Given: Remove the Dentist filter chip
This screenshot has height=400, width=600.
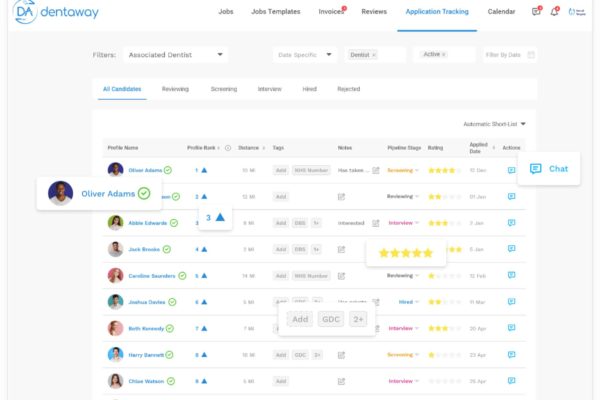Looking at the screenshot, I should (375, 55).
